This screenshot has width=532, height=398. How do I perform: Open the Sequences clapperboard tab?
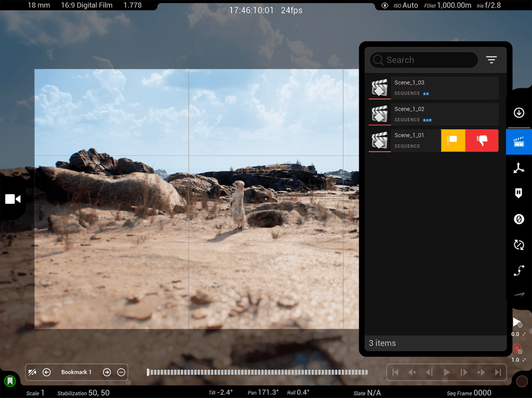pyautogui.click(x=518, y=142)
